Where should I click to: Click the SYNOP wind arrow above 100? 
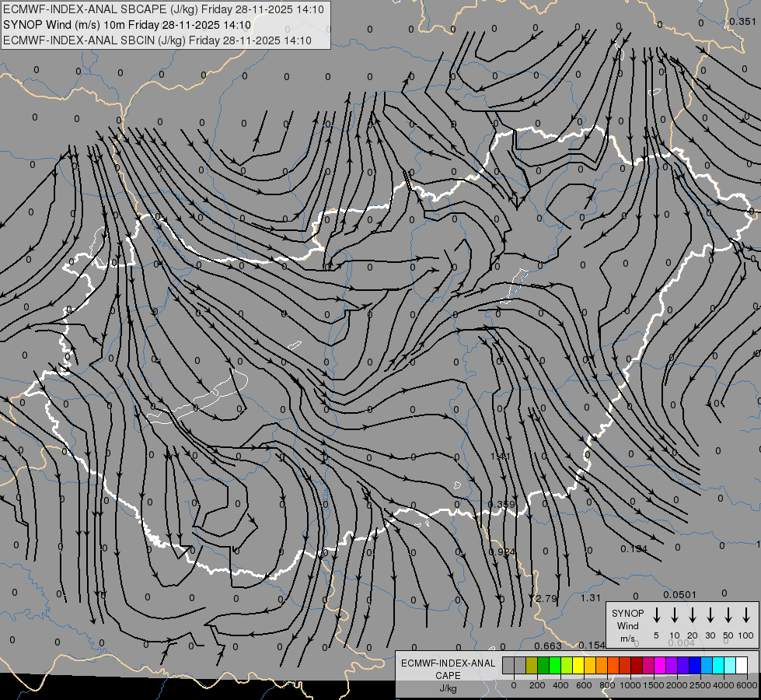tap(746, 614)
